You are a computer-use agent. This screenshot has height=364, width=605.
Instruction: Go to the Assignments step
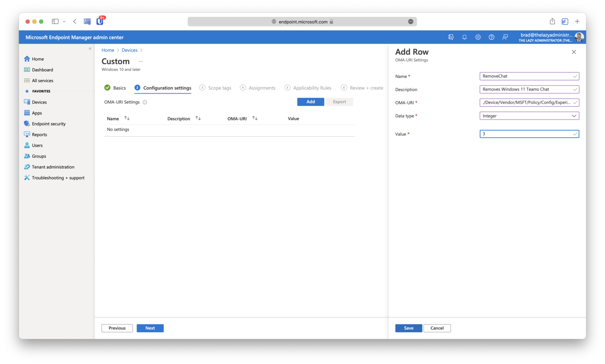click(x=258, y=88)
